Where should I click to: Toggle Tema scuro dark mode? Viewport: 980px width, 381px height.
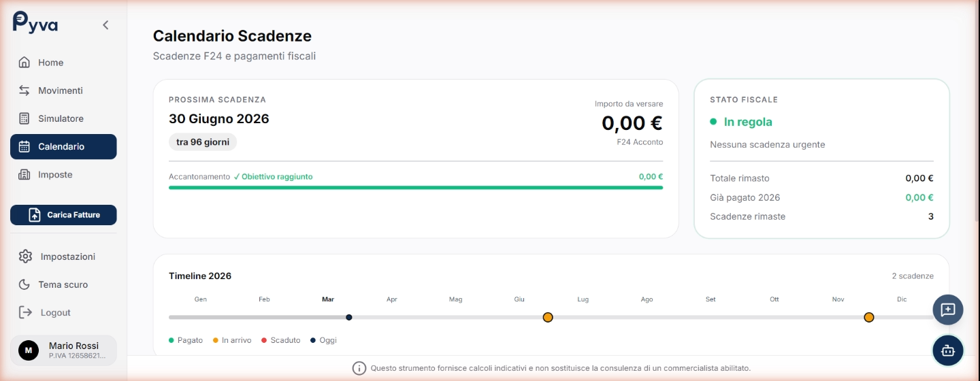tap(63, 284)
